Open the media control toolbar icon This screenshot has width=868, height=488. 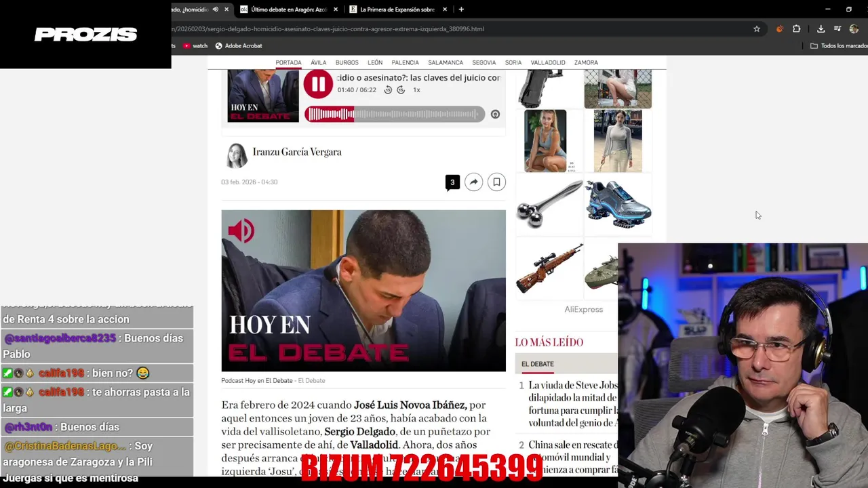click(837, 29)
